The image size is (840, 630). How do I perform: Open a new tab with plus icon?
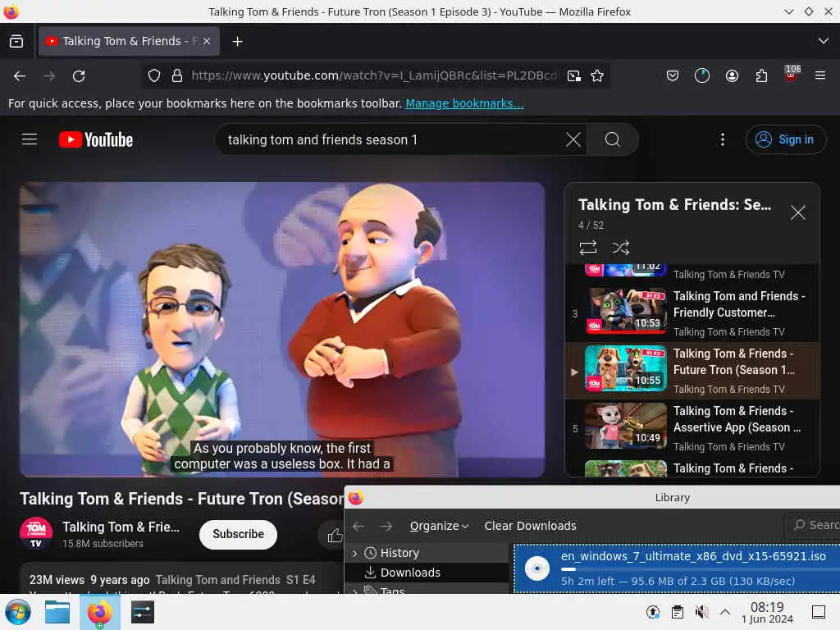point(237,41)
